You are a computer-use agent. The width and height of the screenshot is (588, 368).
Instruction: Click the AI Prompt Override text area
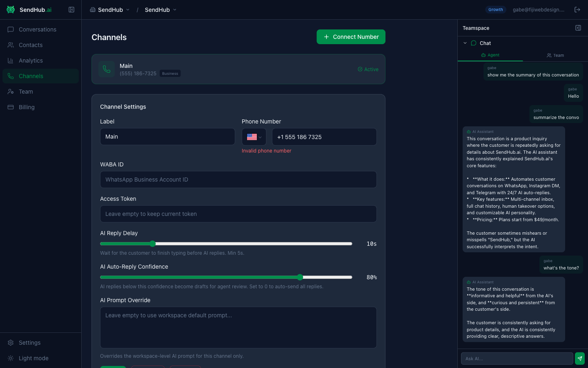[238, 328]
